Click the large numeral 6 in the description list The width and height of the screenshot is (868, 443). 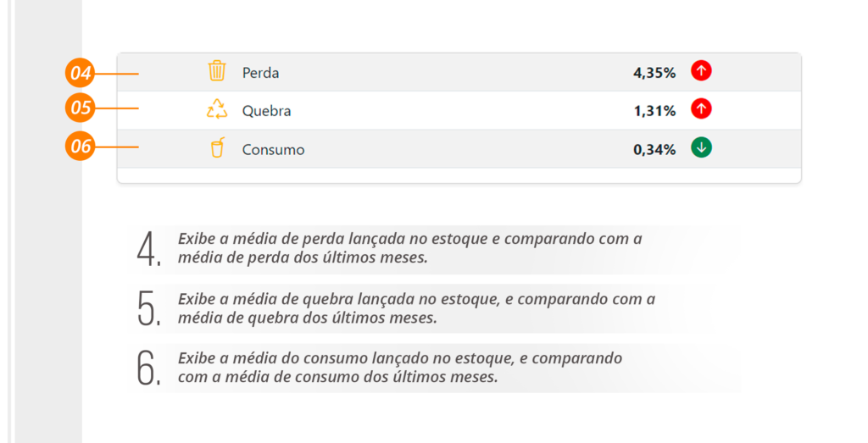pyautogui.click(x=149, y=368)
